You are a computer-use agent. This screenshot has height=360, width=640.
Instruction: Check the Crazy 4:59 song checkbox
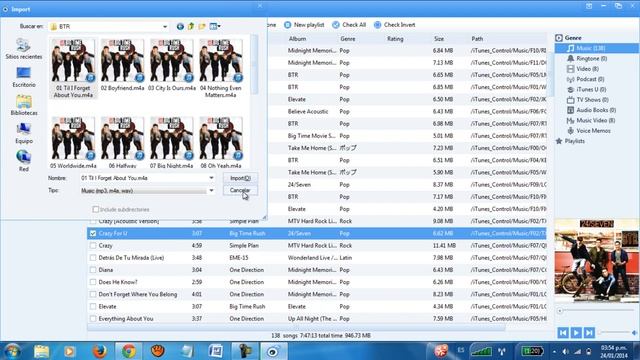(x=93, y=246)
